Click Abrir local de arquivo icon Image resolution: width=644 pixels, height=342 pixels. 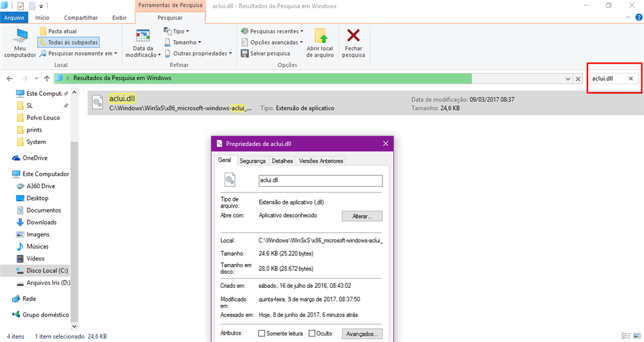point(320,36)
